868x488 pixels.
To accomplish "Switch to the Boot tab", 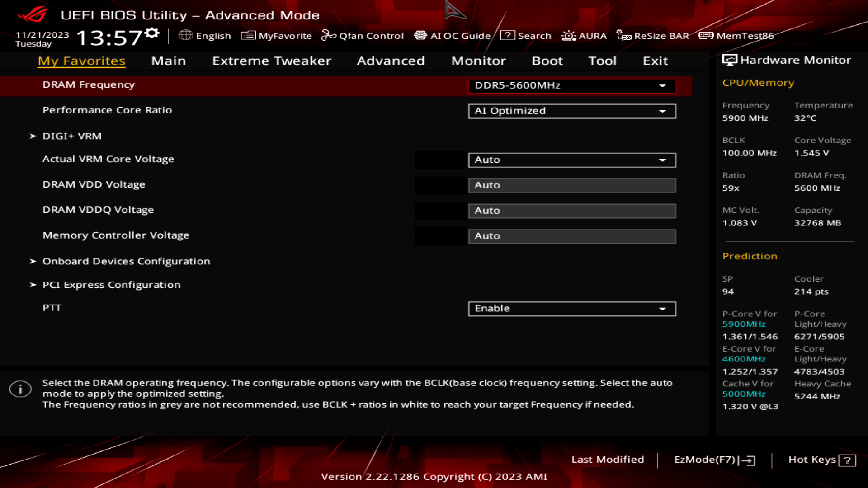I will point(547,61).
